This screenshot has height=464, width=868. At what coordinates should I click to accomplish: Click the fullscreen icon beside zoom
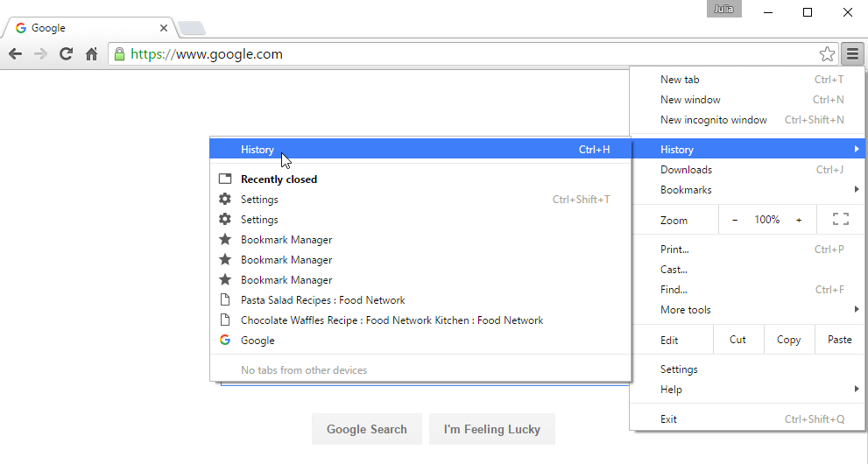pos(840,220)
